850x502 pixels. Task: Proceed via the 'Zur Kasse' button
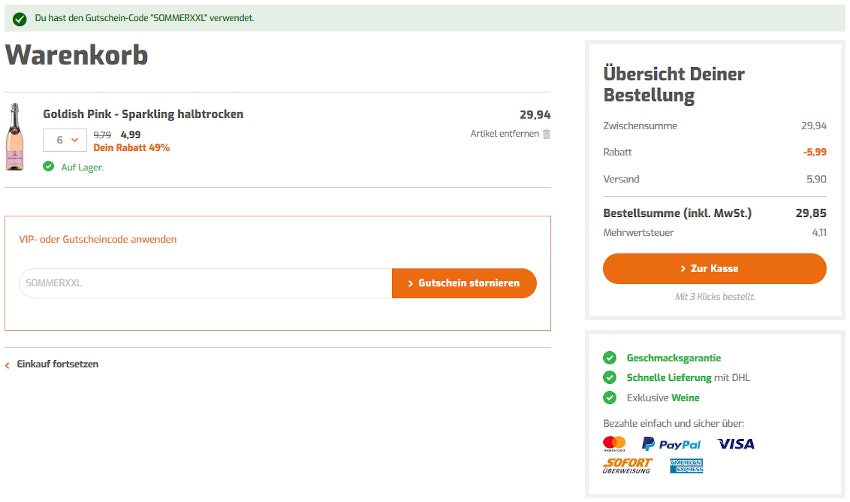pyautogui.click(x=714, y=269)
